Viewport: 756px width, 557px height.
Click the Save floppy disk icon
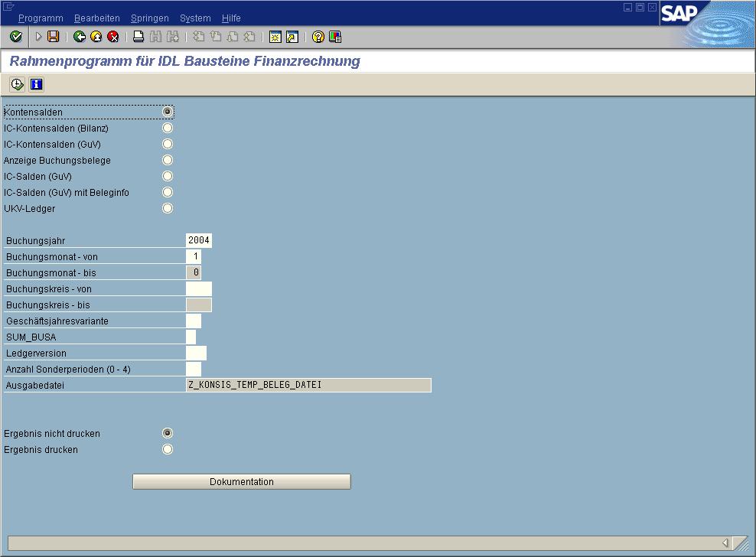click(54, 37)
